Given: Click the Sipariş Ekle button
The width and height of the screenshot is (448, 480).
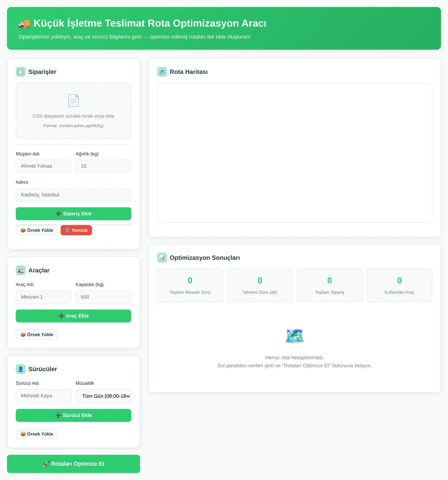Looking at the screenshot, I should (x=74, y=214).
